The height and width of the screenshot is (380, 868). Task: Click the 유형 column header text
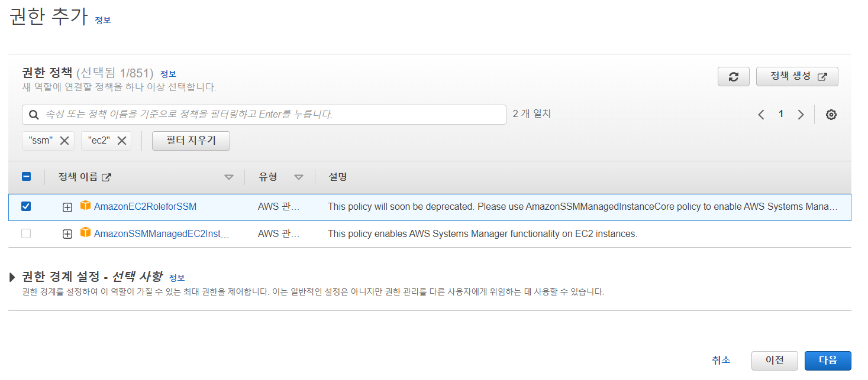[x=268, y=177]
